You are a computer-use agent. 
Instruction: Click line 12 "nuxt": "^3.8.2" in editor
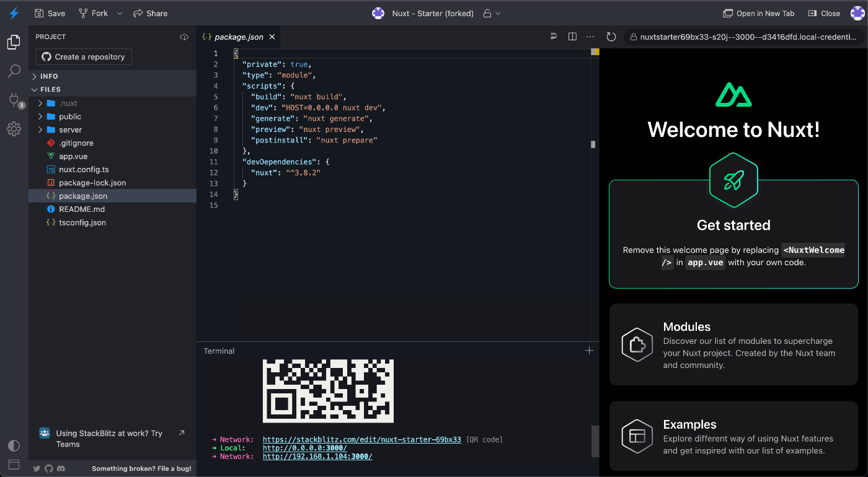pos(286,173)
